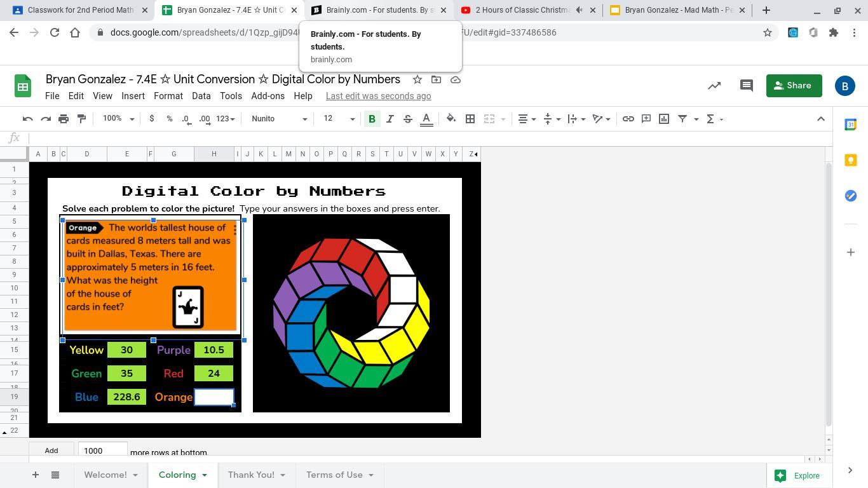Open the Borders tool
The image size is (868, 488).
click(470, 119)
